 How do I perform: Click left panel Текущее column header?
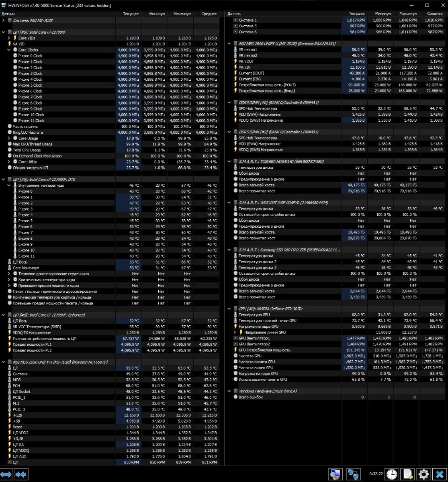coord(128,14)
